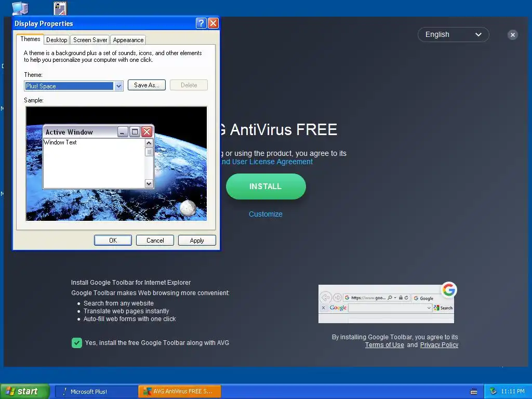Open the My Computer desktop icon

tap(20, 8)
